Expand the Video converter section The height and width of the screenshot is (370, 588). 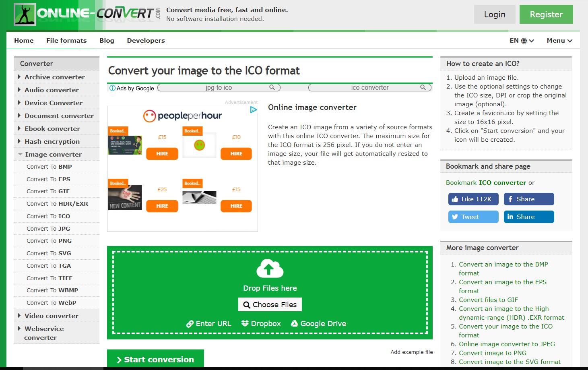[57, 316]
